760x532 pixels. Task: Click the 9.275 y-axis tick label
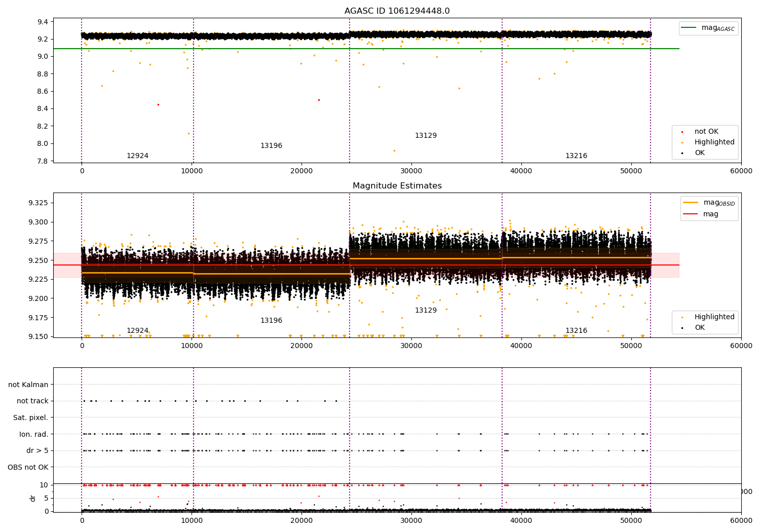[38, 241]
